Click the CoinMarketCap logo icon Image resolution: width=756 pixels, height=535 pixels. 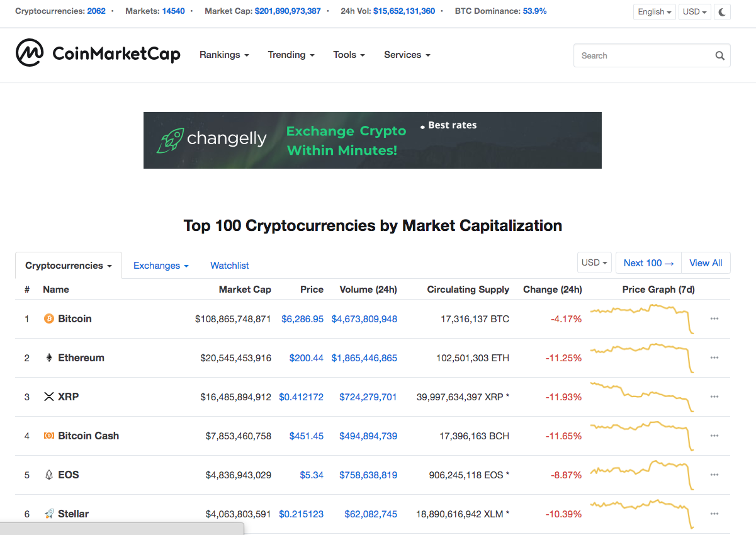(x=30, y=53)
